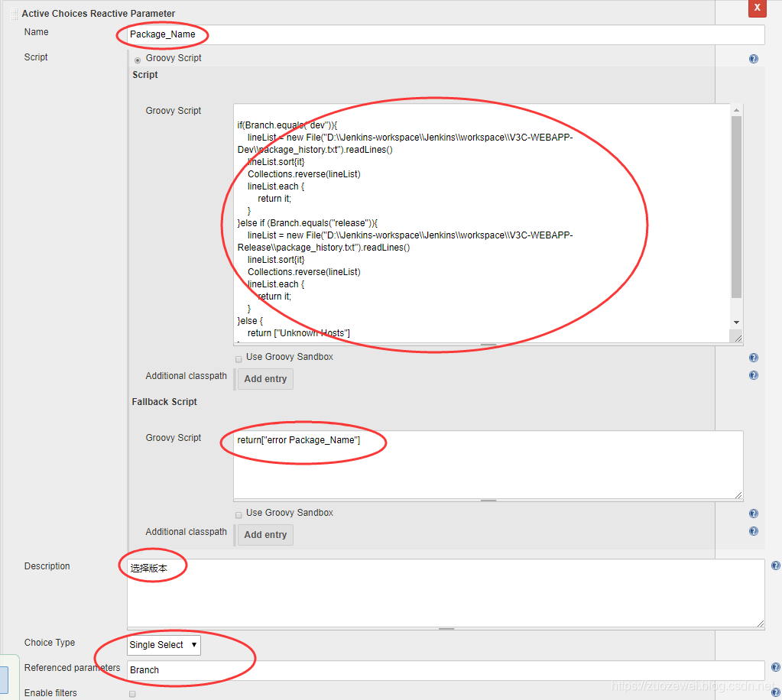
Task: Add entry to the Fallback Additional classpath
Action: [265, 535]
